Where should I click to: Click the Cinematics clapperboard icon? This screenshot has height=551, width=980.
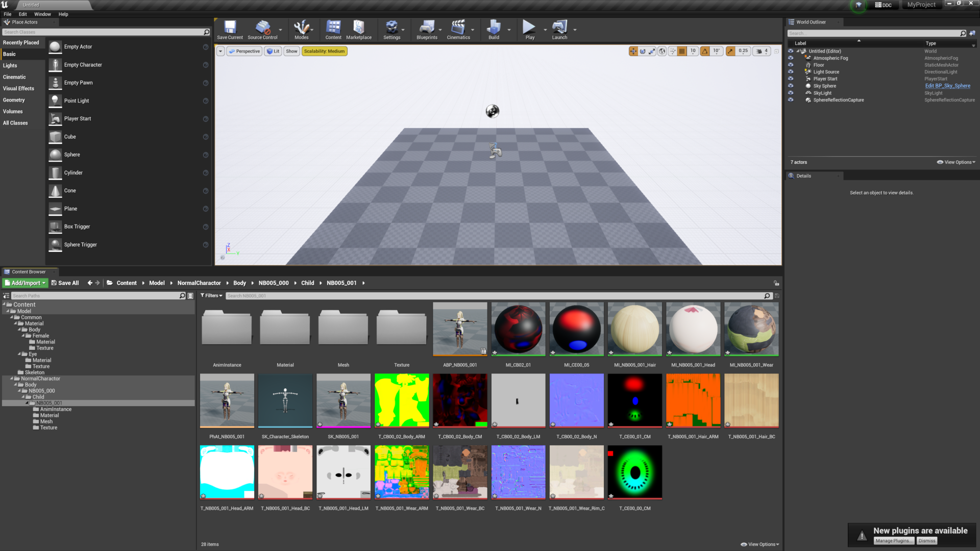pyautogui.click(x=458, y=27)
